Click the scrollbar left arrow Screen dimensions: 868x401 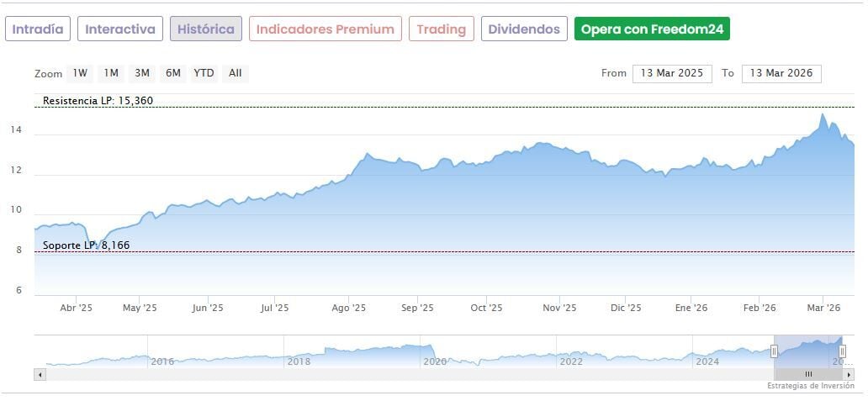coord(40,374)
